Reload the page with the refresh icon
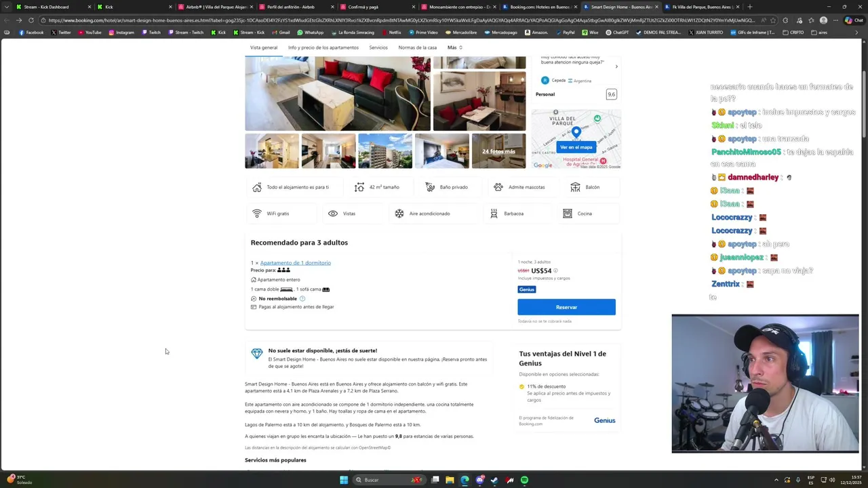The image size is (868, 488). (x=31, y=20)
